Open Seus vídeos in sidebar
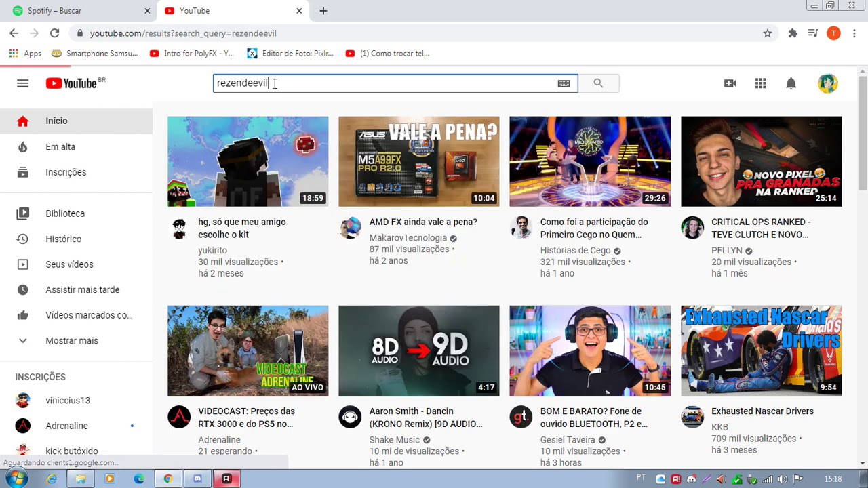868x488 pixels. click(x=76, y=264)
